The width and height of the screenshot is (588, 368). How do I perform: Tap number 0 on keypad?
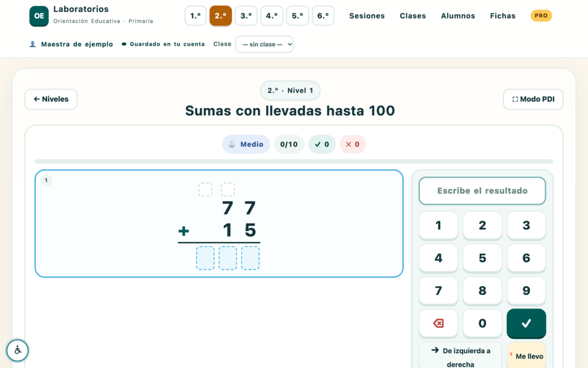pyautogui.click(x=482, y=323)
